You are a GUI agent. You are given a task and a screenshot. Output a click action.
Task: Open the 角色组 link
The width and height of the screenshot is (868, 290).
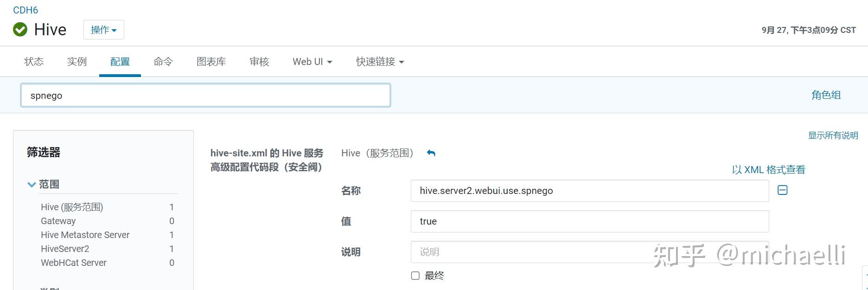click(826, 95)
